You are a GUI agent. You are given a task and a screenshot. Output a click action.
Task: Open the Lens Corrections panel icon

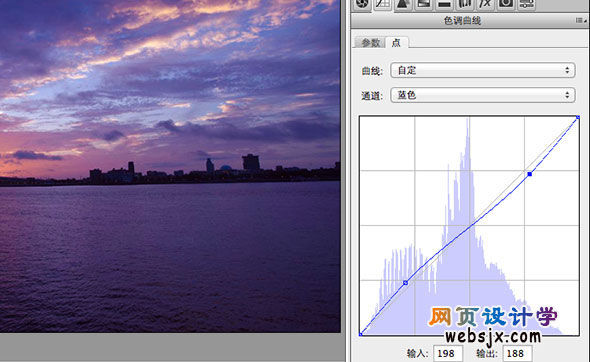click(x=465, y=5)
